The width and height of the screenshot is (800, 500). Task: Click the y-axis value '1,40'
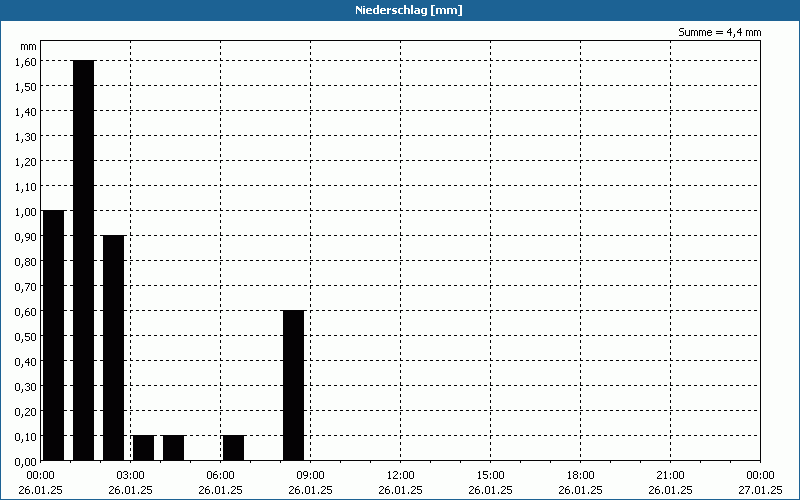click(26, 111)
